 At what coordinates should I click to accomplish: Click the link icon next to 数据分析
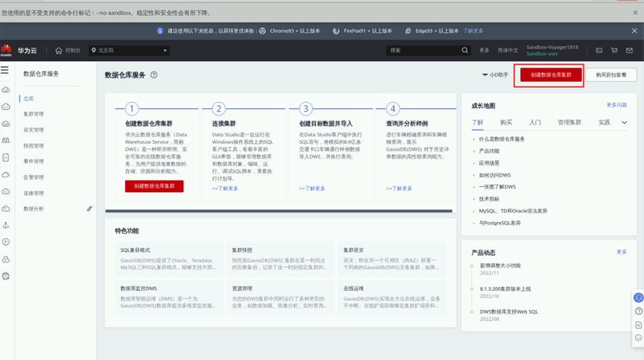[89, 209]
